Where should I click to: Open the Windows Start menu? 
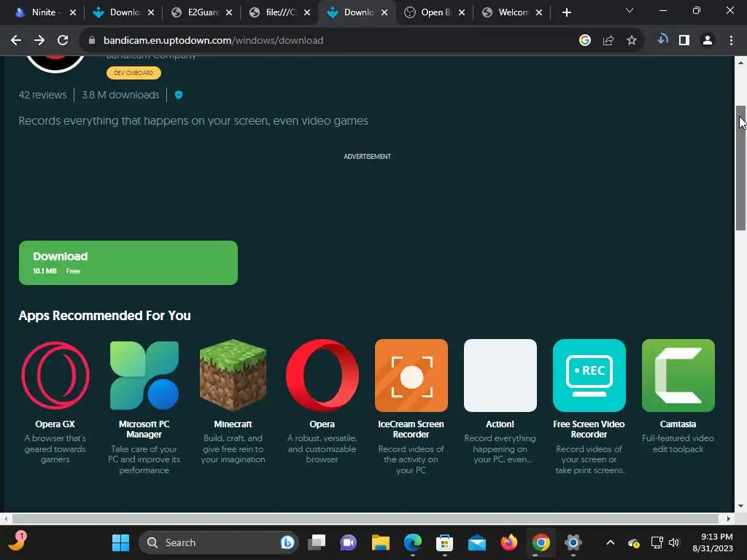point(120,542)
